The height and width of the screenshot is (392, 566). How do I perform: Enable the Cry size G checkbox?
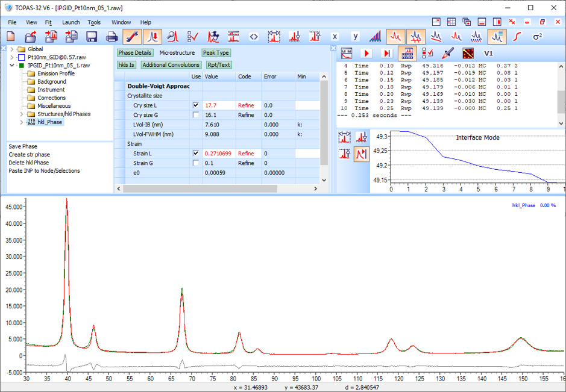196,115
